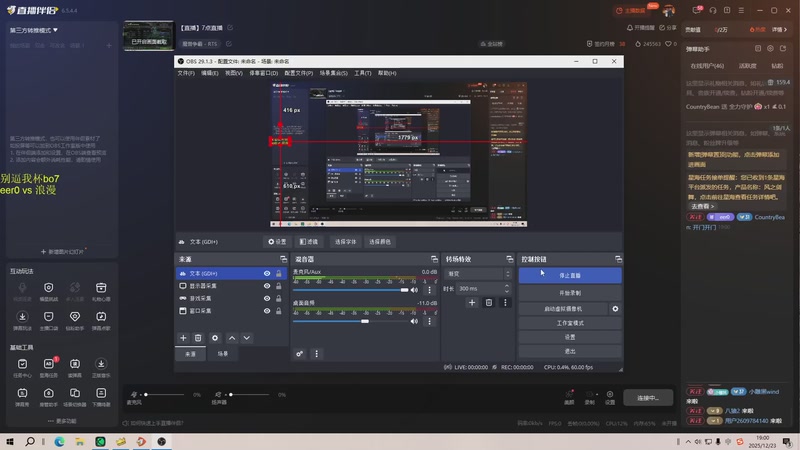Open Windows Start menu
Screen dimensions: 800x450
click(10, 441)
